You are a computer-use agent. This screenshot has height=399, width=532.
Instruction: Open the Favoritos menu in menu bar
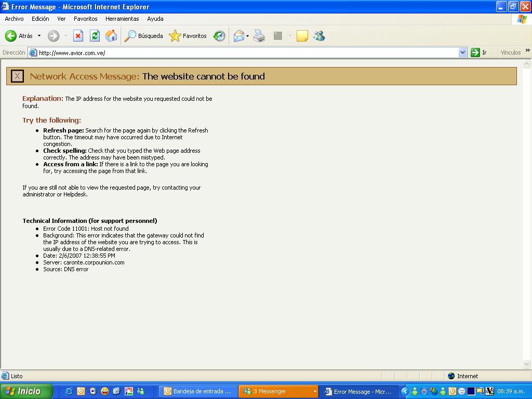pos(86,19)
